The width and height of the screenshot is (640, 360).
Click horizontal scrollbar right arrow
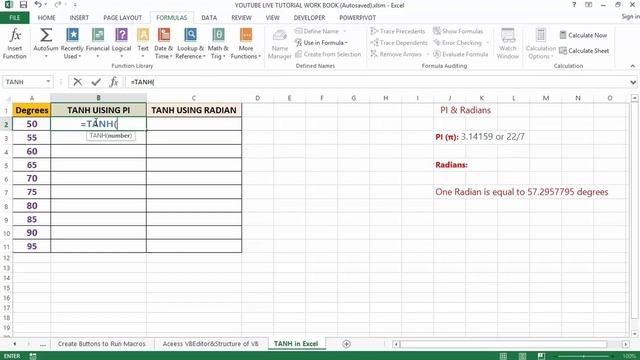pyautogui.click(x=625, y=344)
